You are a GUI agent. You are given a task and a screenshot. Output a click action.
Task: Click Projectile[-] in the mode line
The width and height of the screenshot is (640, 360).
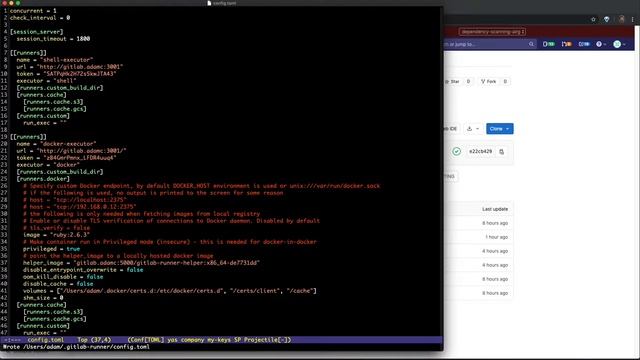[x=267, y=340]
